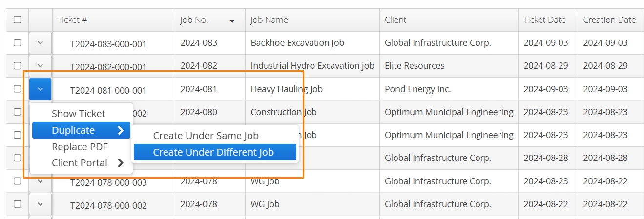Tick checkbox of the 2024-080 Construction Job row
This screenshot has height=219, width=644.
tap(17, 112)
